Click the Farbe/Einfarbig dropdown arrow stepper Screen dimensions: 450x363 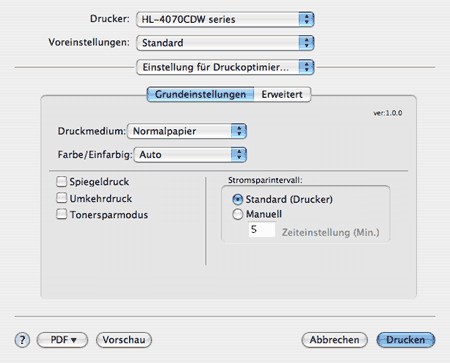(x=239, y=155)
